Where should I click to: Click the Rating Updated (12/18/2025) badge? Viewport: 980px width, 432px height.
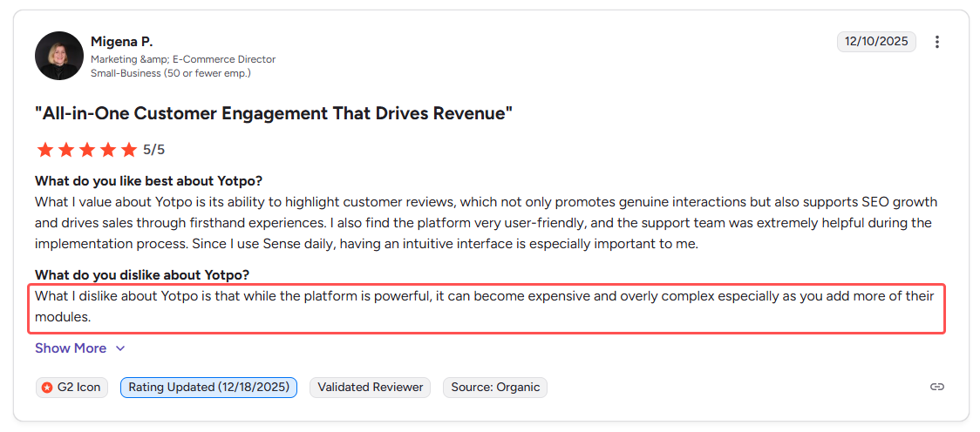(x=208, y=387)
